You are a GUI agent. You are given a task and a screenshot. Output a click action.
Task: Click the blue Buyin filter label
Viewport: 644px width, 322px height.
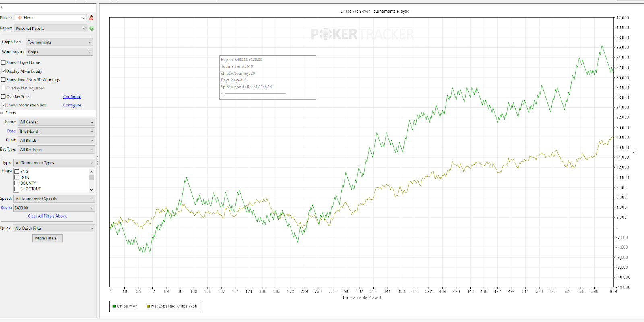click(x=6, y=208)
